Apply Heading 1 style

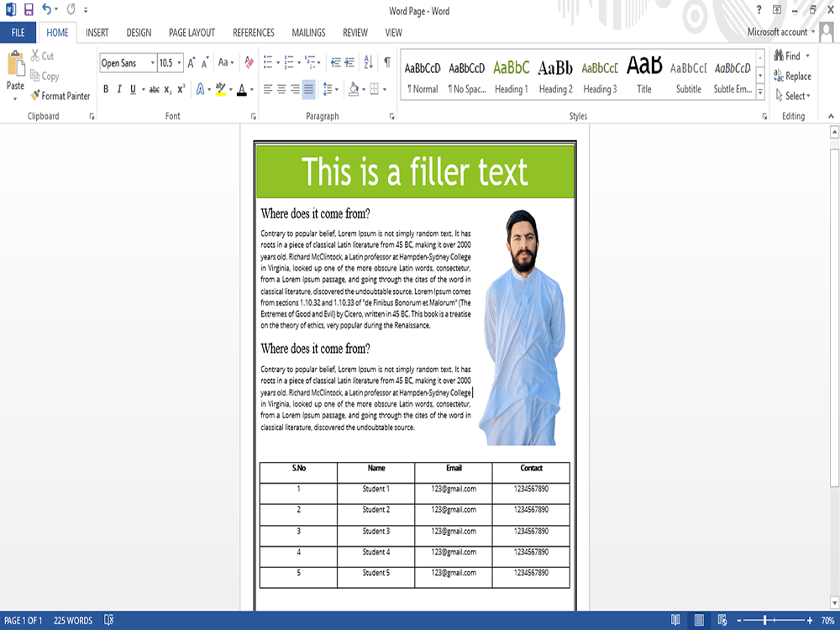511,76
